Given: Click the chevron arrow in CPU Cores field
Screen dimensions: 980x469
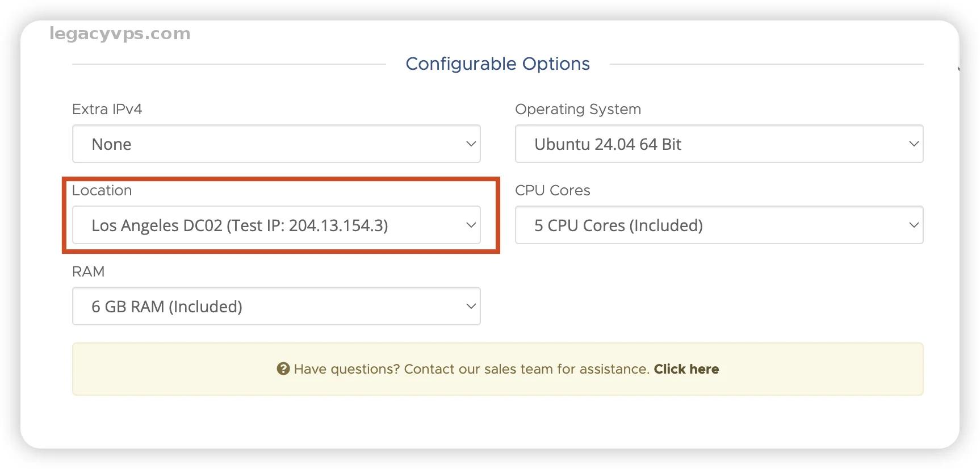Looking at the screenshot, I should (x=913, y=225).
